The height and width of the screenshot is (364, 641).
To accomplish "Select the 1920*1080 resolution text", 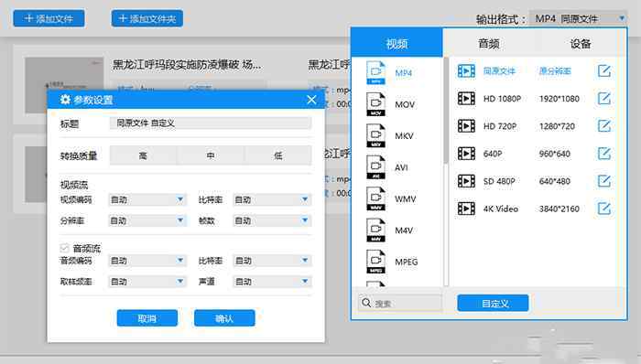I will (x=560, y=99).
